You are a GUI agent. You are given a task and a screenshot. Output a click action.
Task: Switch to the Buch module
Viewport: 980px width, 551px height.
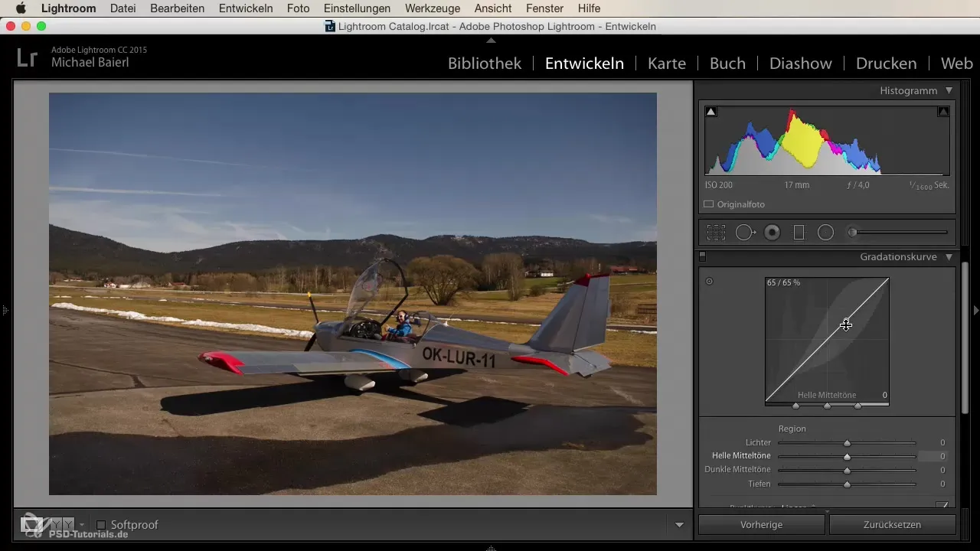click(x=727, y=64)
